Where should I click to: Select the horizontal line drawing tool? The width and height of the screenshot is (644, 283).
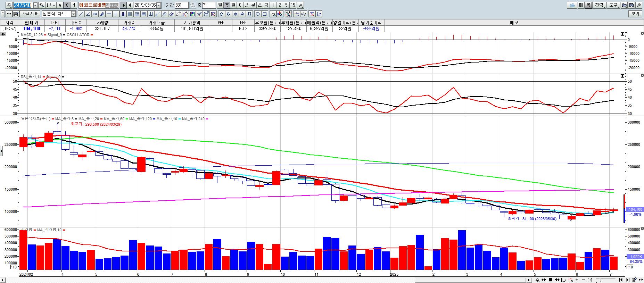point(109,14)
